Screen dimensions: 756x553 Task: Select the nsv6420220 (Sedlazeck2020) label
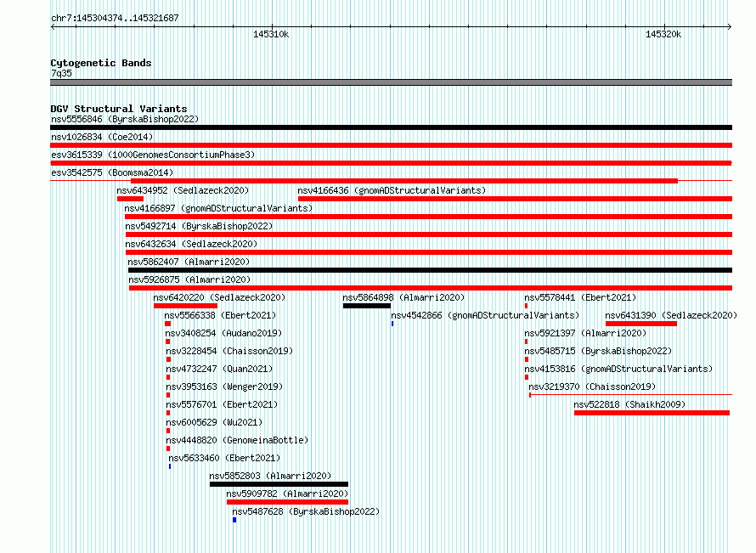coord(219,297)
